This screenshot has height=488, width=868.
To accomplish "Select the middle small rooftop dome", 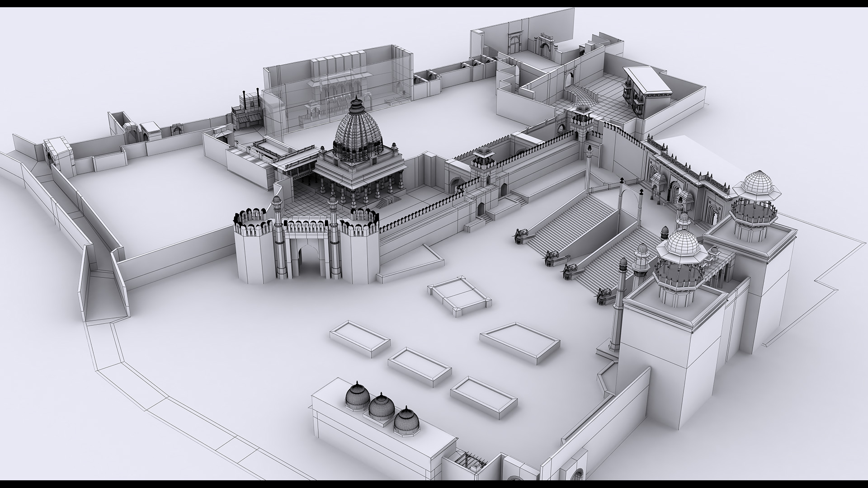I will pyautogui.click(x=382, y=408).
